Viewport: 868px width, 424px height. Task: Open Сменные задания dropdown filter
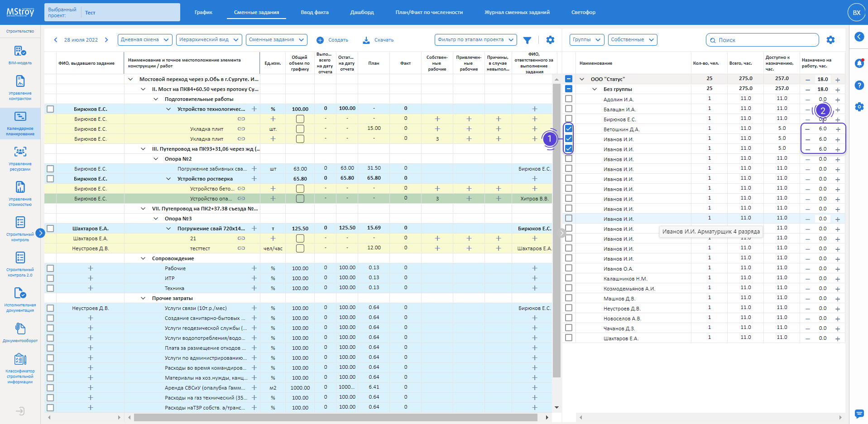(x=277, y=40)
